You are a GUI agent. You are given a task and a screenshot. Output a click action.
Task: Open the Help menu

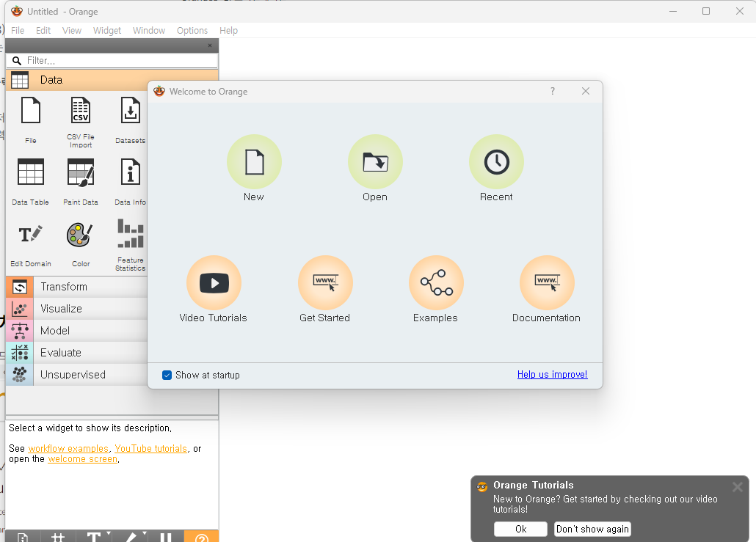pos(228,30)
